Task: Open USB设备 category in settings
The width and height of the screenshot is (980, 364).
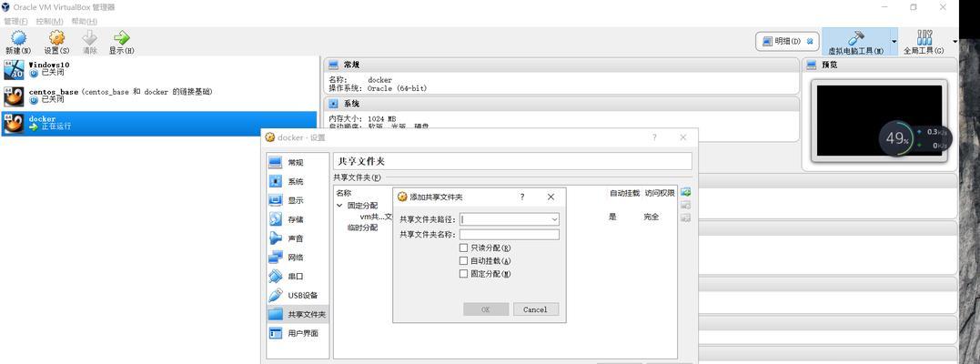Action: [x=297, y=295]
